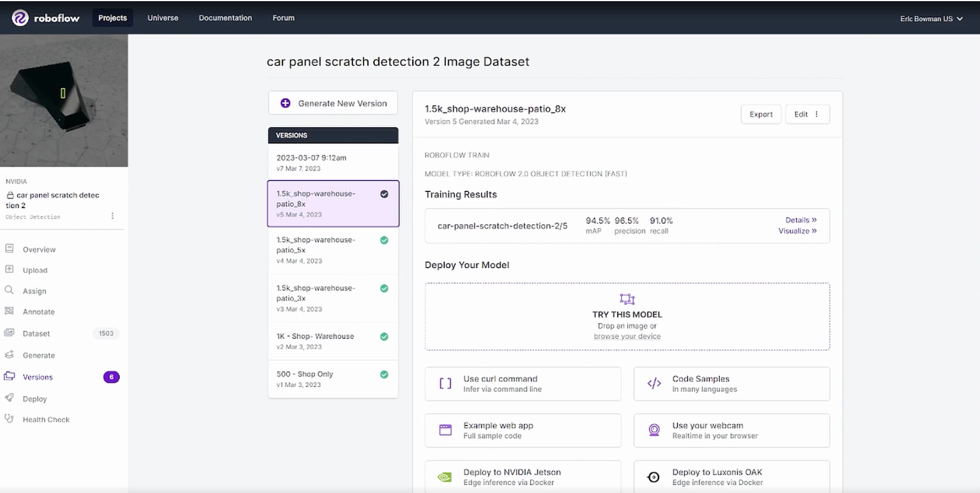Go to the Universe tab

[163, 18]
